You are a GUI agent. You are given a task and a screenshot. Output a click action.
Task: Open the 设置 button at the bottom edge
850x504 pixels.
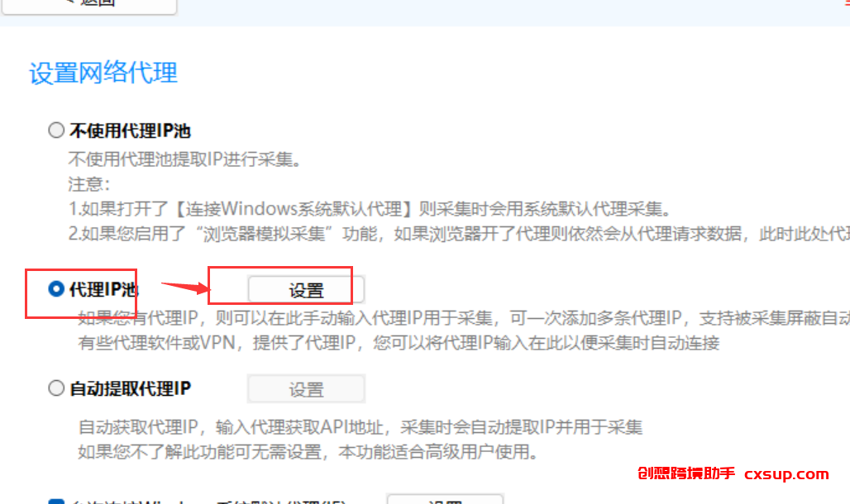445,499
